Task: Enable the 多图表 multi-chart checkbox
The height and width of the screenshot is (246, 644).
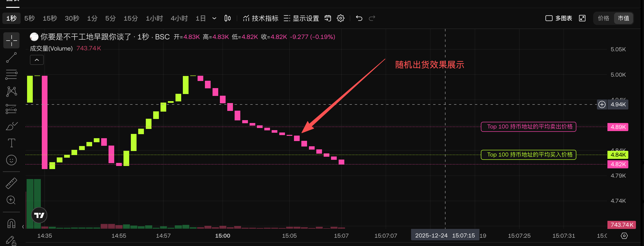Action: 549,18
